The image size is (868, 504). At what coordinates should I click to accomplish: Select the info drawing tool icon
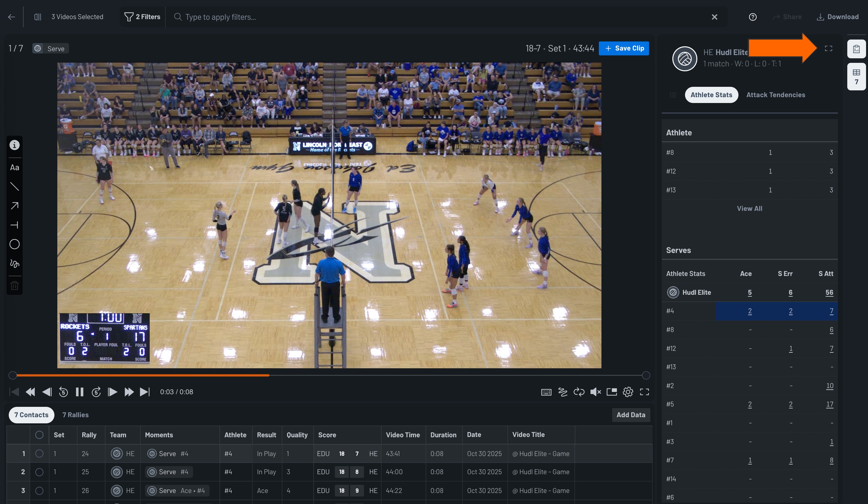[x=15, y=145]
